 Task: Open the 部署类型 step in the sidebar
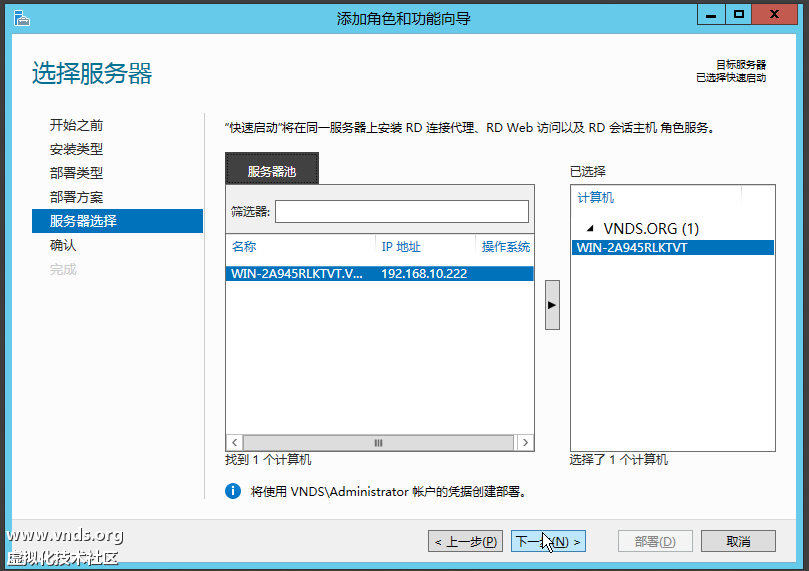(x=76, y=173)
